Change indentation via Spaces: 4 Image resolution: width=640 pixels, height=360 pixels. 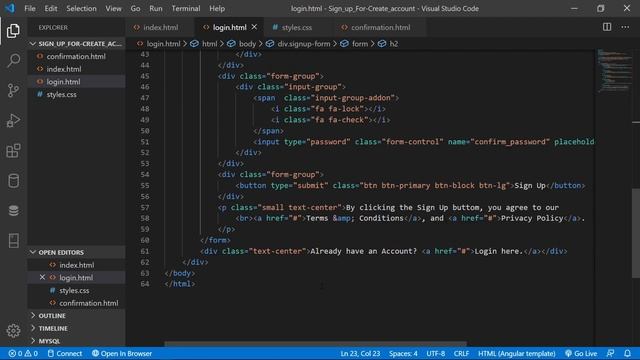point(403,353)
